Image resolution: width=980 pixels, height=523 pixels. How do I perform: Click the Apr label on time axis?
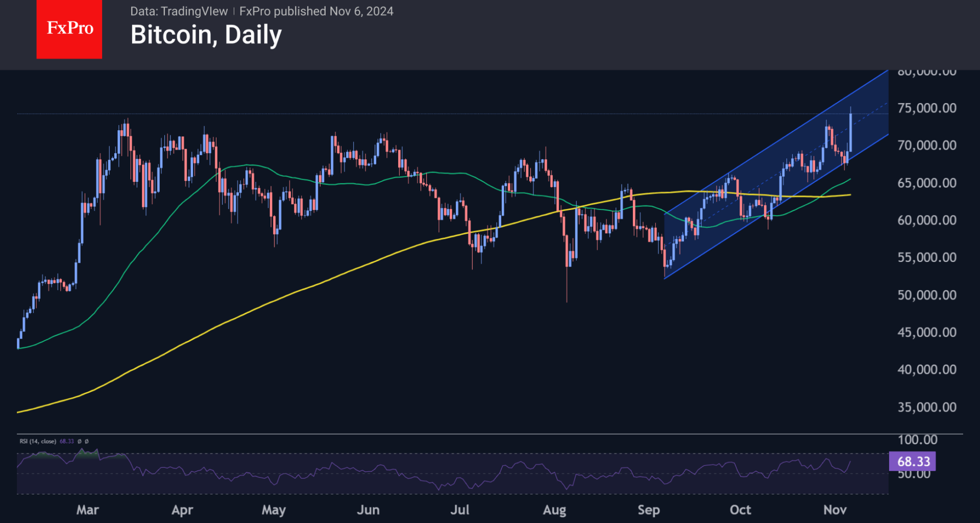click(x=182, y=510)
